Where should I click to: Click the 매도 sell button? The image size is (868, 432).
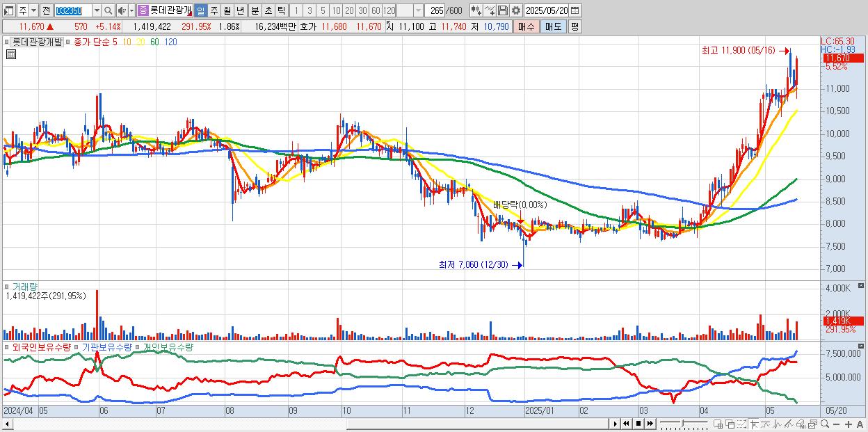554,26
